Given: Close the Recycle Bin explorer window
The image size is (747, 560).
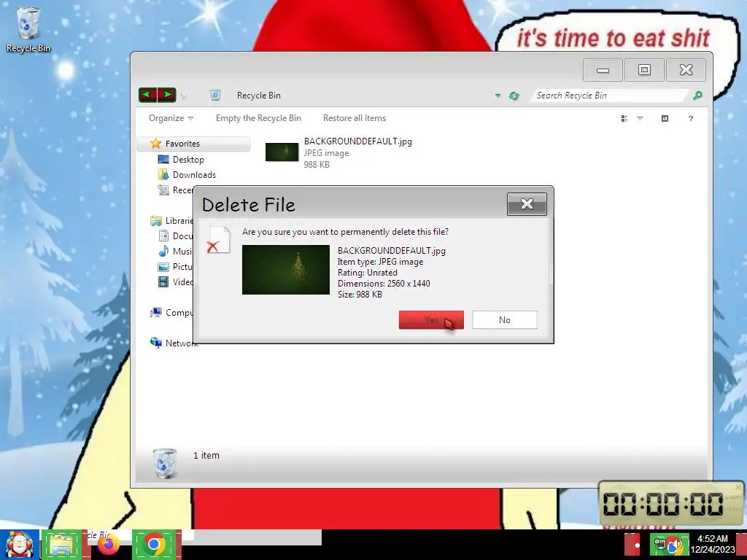Looking at the screenshot, I should (686, 70).
